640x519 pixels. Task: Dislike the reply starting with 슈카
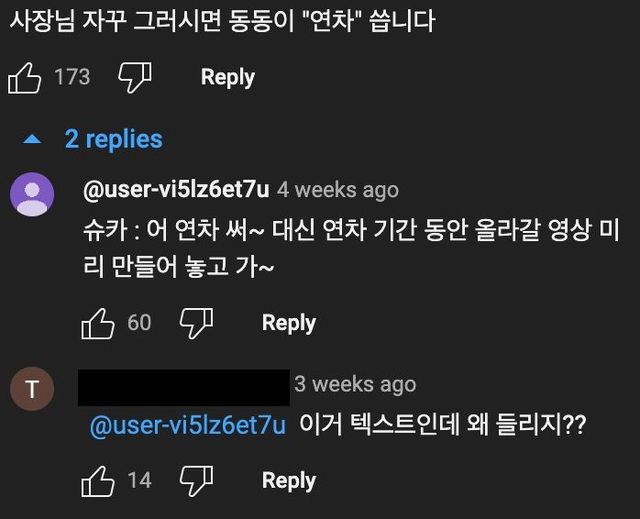tap(196, 322)
